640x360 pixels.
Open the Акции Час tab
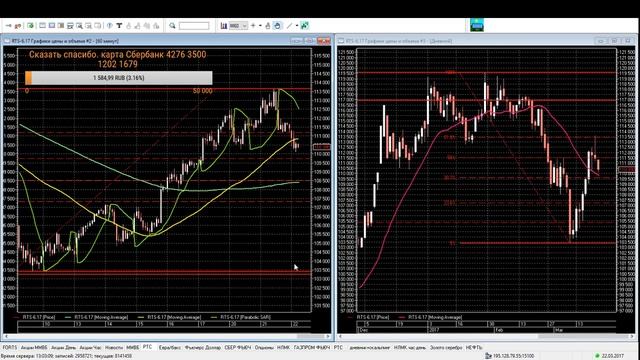[90, 347]
